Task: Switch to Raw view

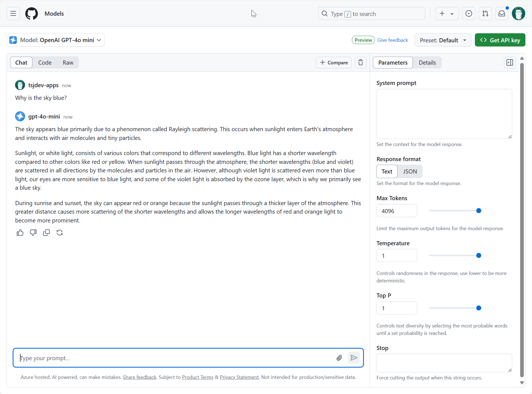Action: click(x=68, y=62)
